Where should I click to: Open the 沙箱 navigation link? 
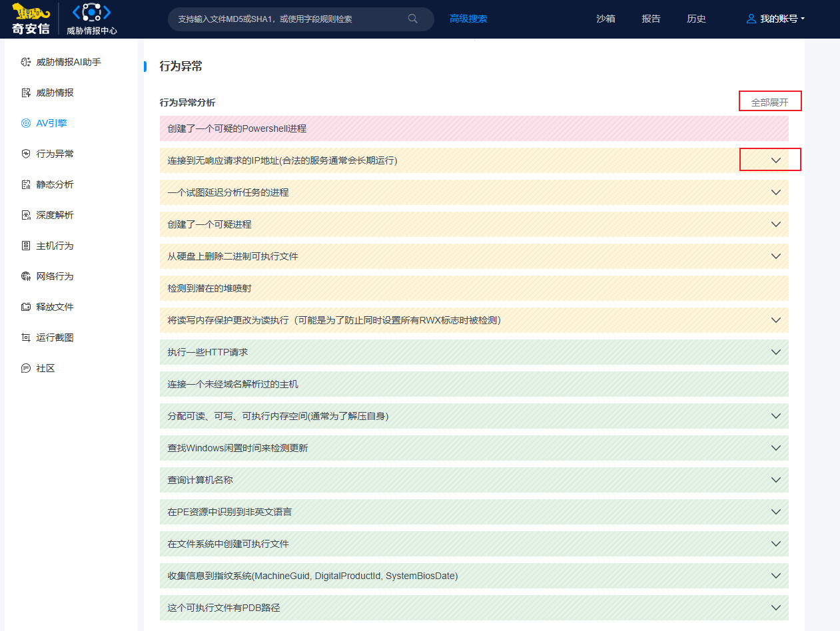tap(606, 19)
